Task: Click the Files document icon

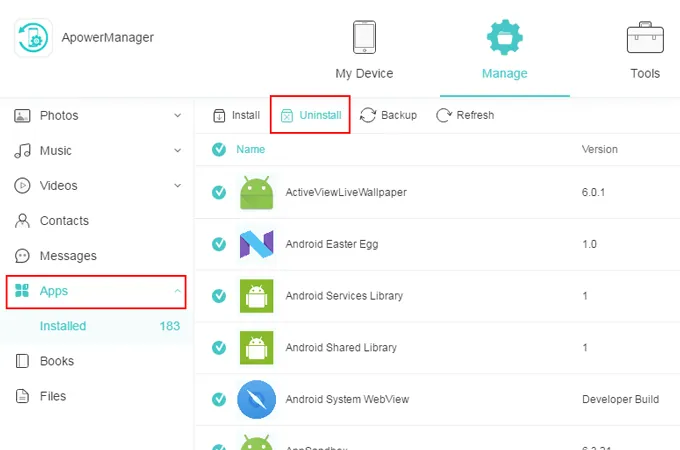Action: (x=22, y=396)
